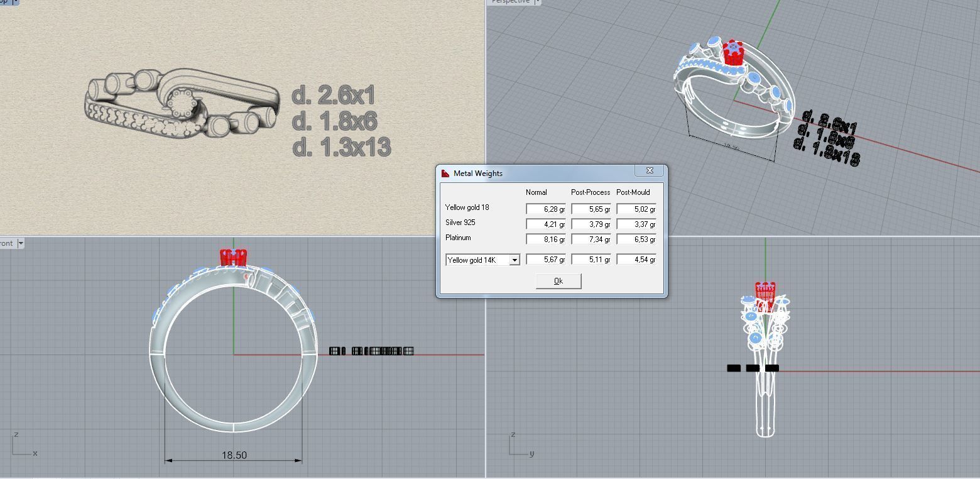
Task: Confirm the Metal Weights dialog with Ok
Action: tap(558, 281)
